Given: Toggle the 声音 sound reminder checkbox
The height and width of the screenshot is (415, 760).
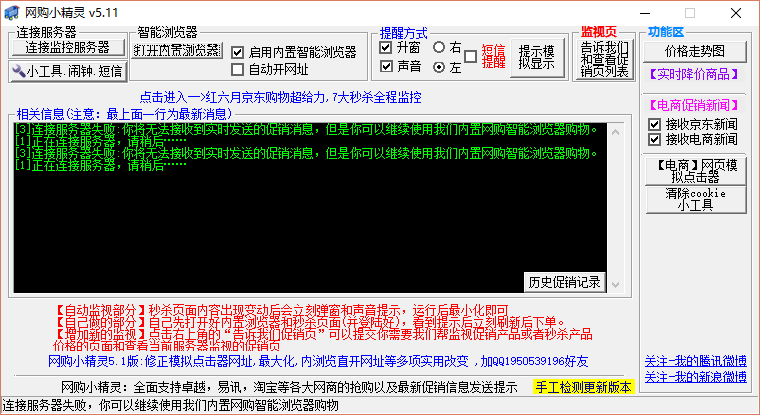Looking at the screenshot, I should pos(386,67).
